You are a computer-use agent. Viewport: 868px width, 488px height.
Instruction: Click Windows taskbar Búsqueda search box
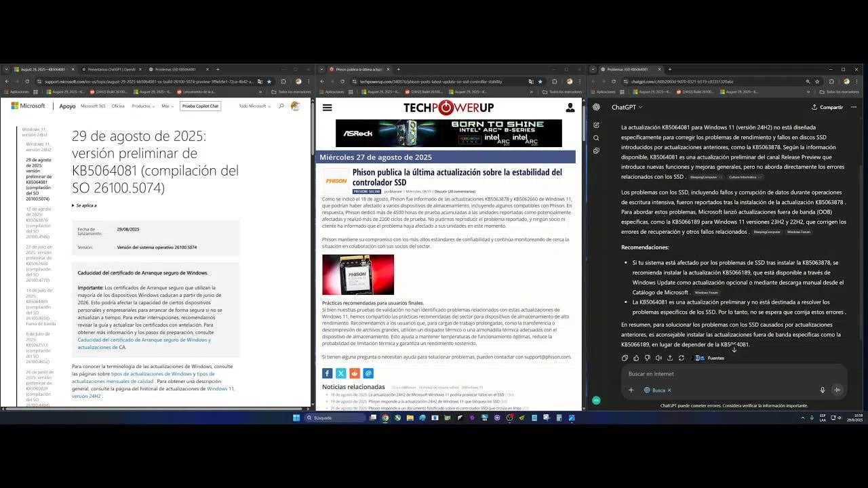[x=334, y=418]
